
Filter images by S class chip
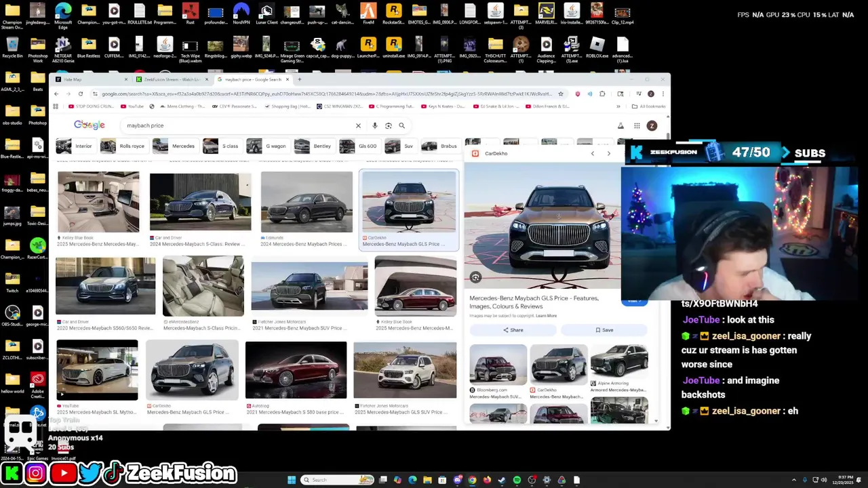click(222, 146)
